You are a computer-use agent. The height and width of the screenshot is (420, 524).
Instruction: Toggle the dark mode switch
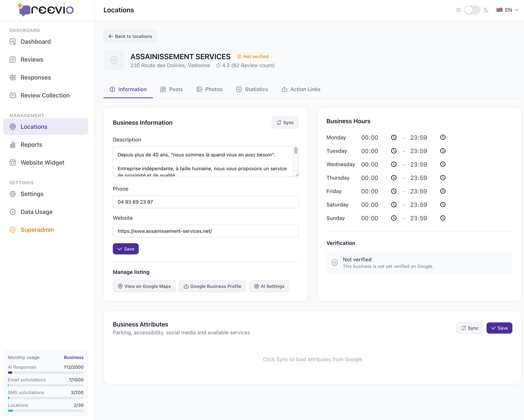[x=472, y=10]
